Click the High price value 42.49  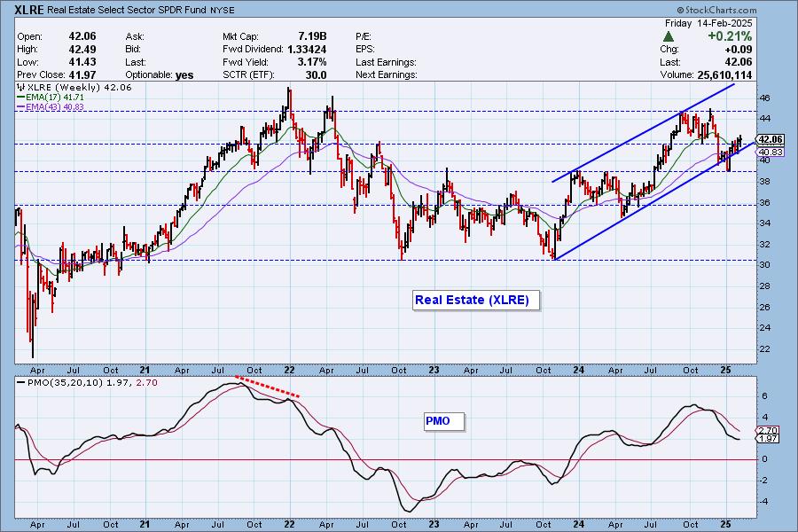(x=82, y=49)
